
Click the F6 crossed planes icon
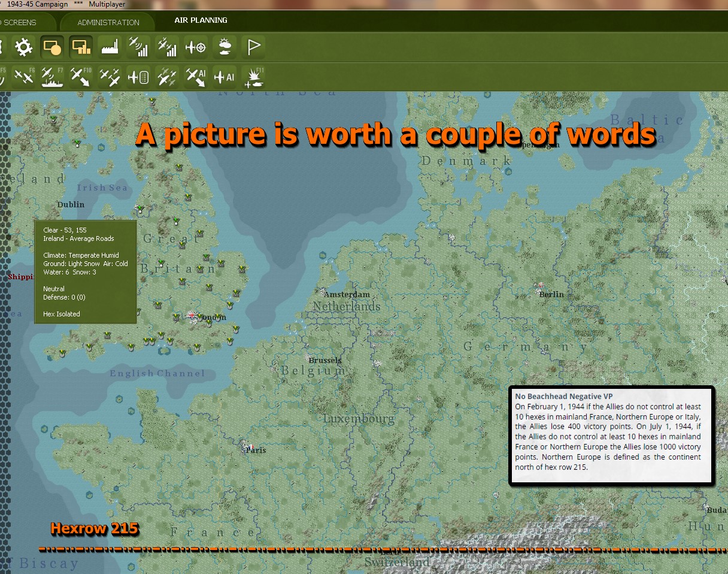(x=23, y=77)
